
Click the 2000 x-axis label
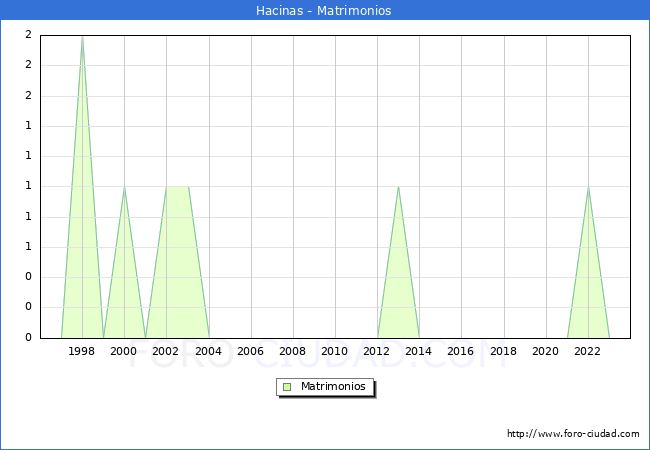point(124,351)
